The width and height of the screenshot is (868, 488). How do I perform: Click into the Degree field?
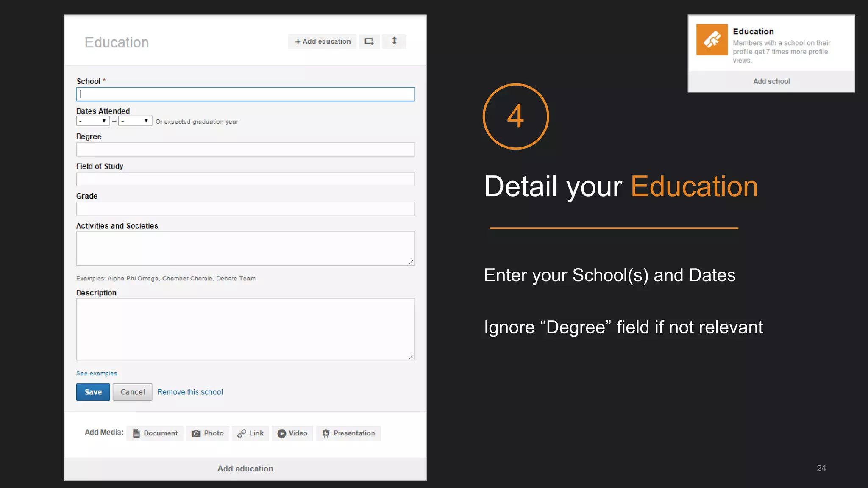coord(245,150)
